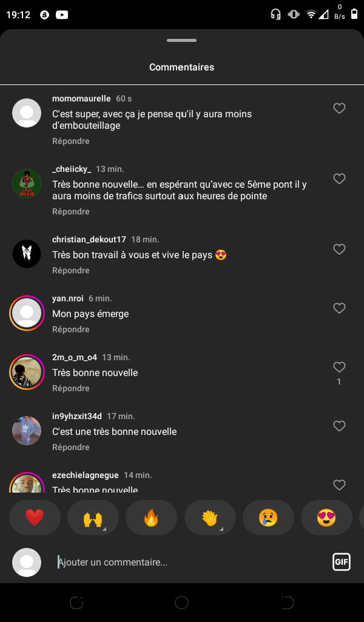Focus the 'Ajouter un commentaire' field
Screen dimensions: 364x622
188,562
